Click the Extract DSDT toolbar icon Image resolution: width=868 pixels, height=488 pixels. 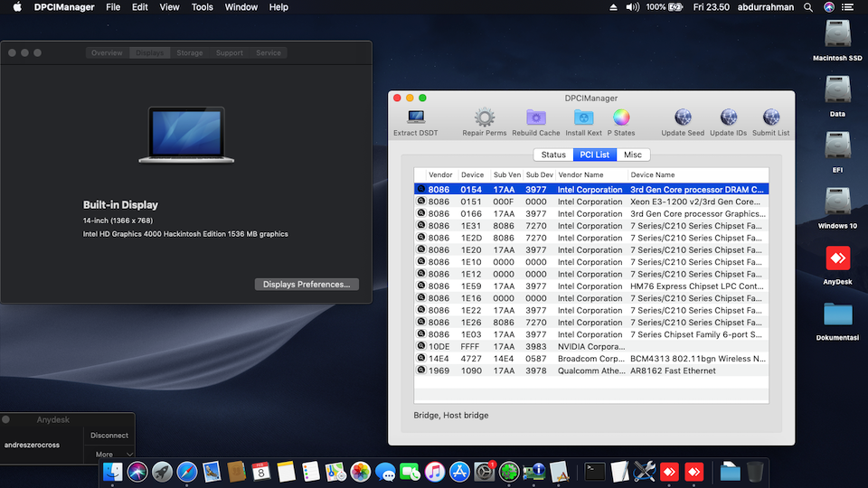point(416,118)
